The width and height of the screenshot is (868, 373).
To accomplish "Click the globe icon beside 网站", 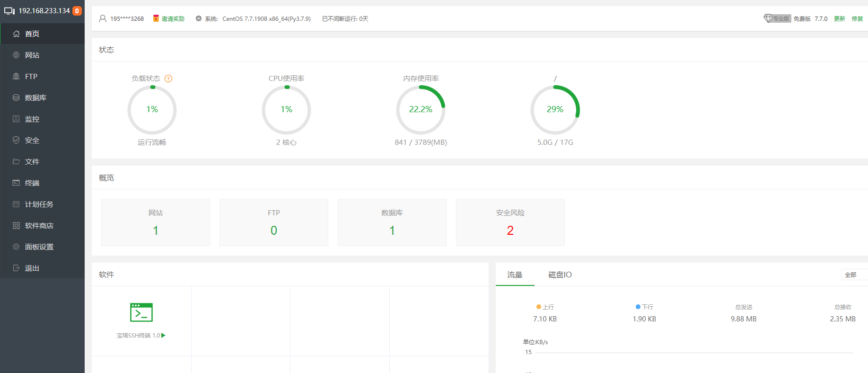I will (16, 55).
